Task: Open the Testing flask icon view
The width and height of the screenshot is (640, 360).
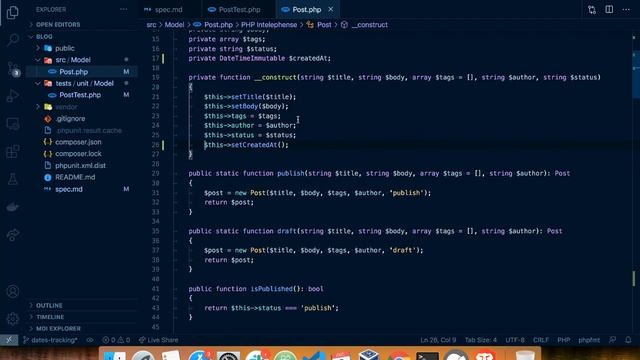Action: click(13, 179)
